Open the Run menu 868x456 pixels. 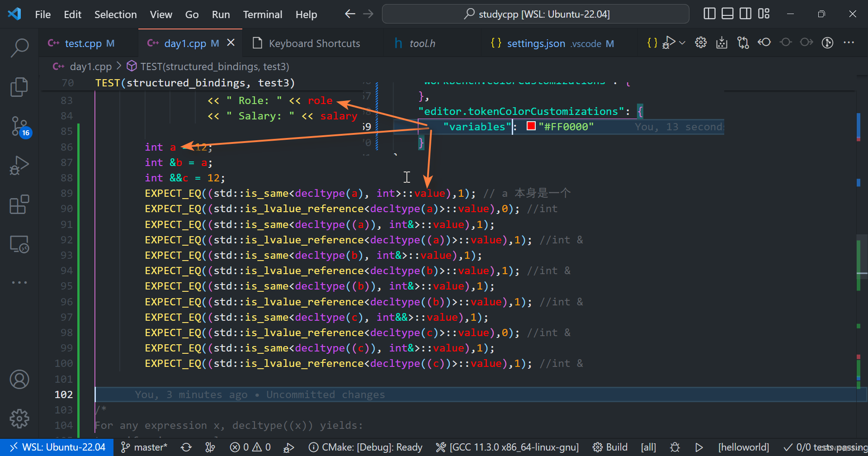tap(221, 14)
